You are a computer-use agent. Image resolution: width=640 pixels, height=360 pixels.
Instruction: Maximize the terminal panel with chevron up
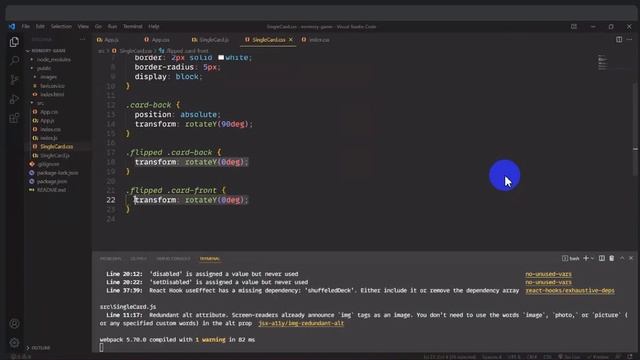click(x=622, y=258)
